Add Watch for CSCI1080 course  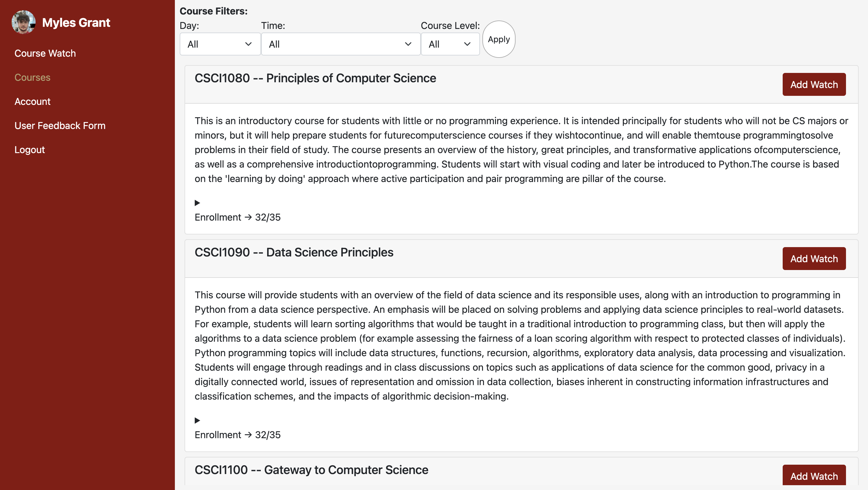click(x=814, y=84)
